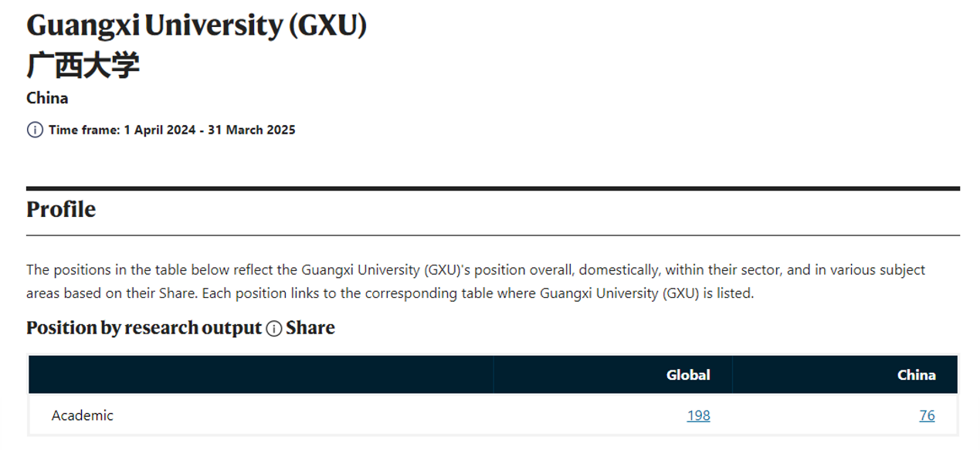Click the info icon beside Time frame
The width and height of the screenshot is (980, 450).
click(35, 130)
